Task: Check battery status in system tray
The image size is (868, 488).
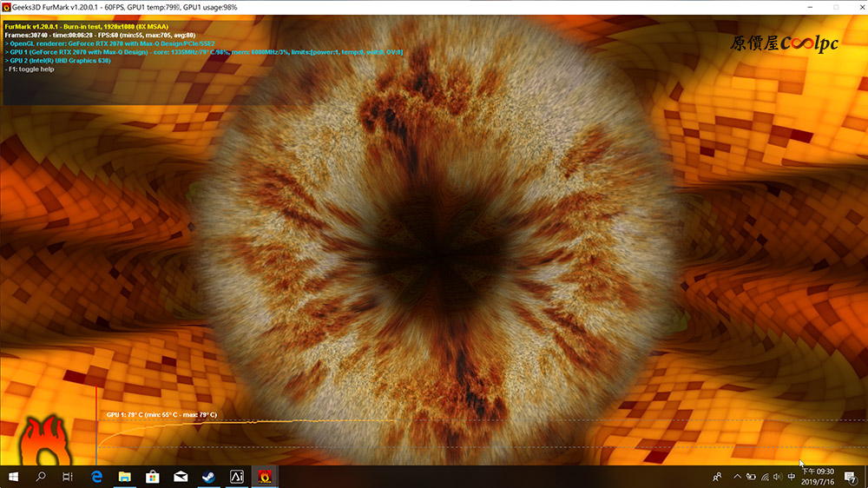Action: click(x=751, y=477)
